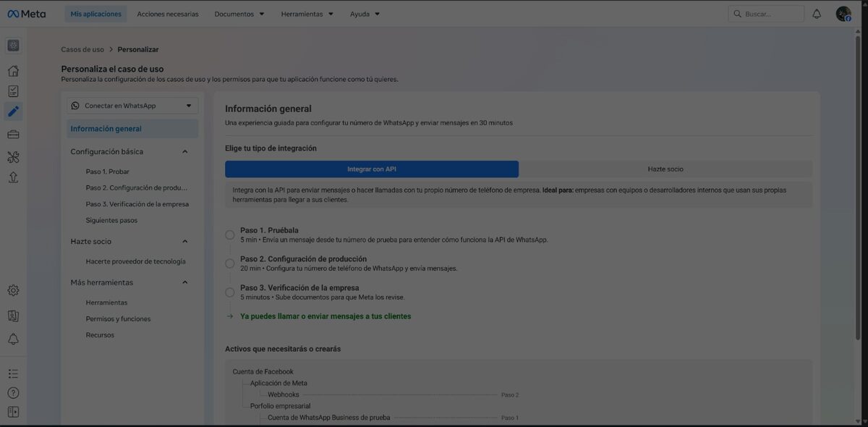
Task: Open the checklist review icon in sidebar
Action: point(13,91)
